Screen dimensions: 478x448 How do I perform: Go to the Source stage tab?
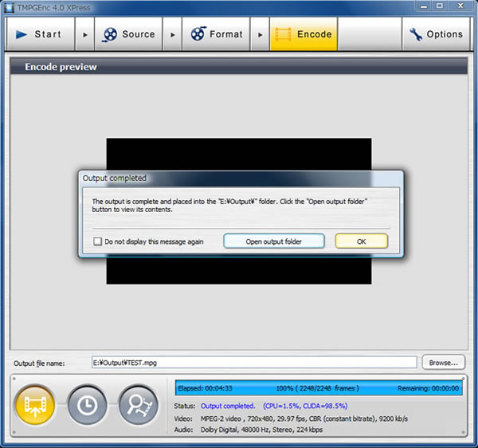pyautogui.click(x=128, y=34)
